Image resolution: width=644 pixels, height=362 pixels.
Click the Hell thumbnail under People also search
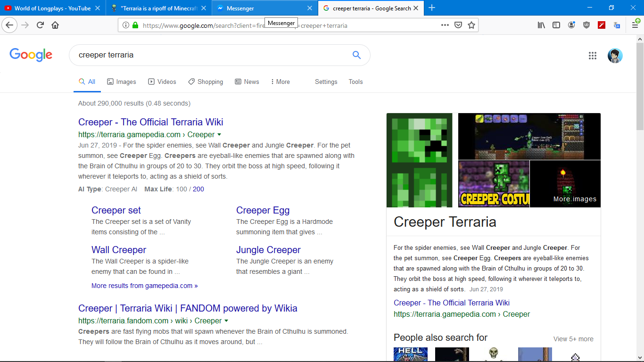411,354
